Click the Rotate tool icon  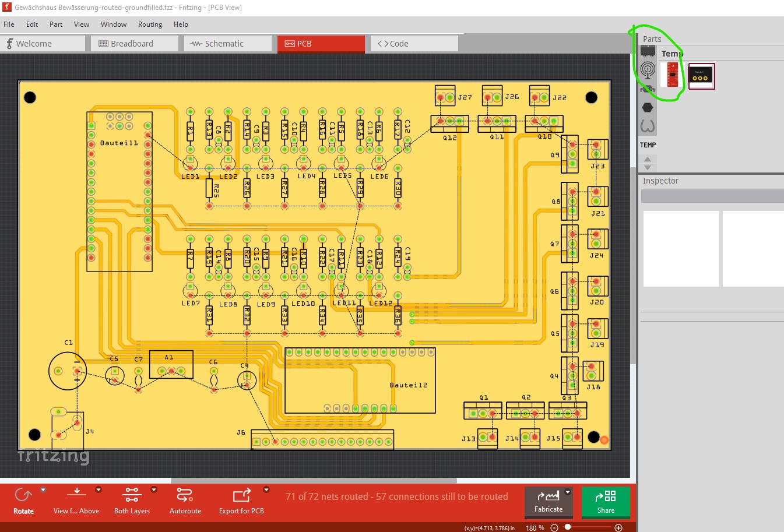(x=23, y=495)
